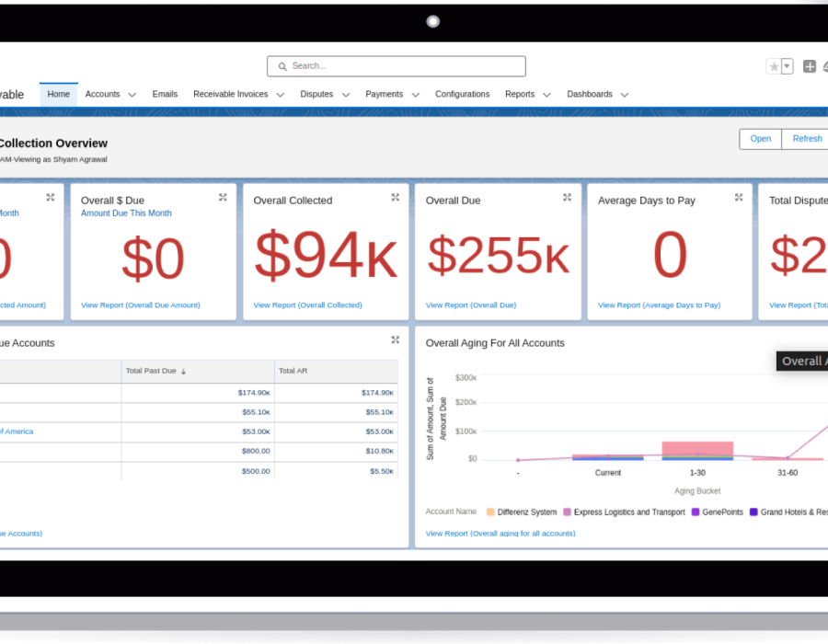This screenshot has height=644, width=828.
Task: Open View Report (Overall Collected) link
Action: [307, 305]
